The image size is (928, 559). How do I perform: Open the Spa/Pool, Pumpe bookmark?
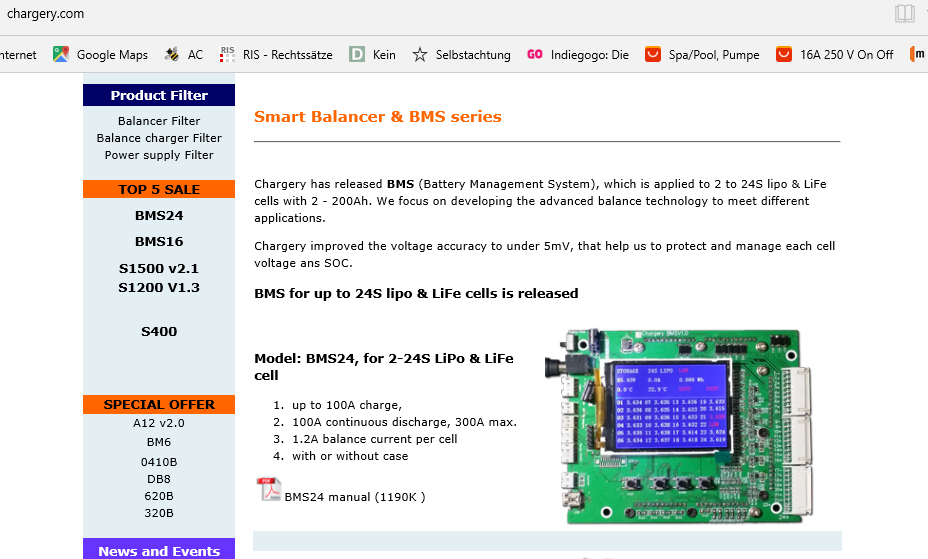tap(702, 55)
